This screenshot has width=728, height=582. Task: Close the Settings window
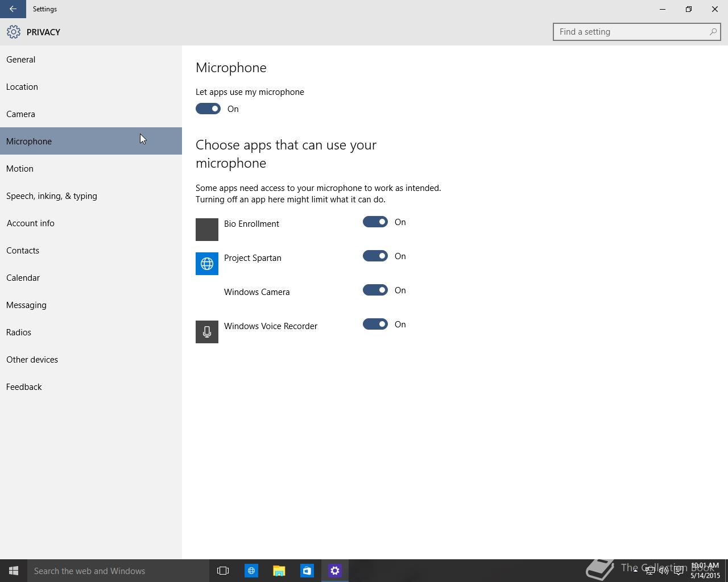click(x=715, y=9)
